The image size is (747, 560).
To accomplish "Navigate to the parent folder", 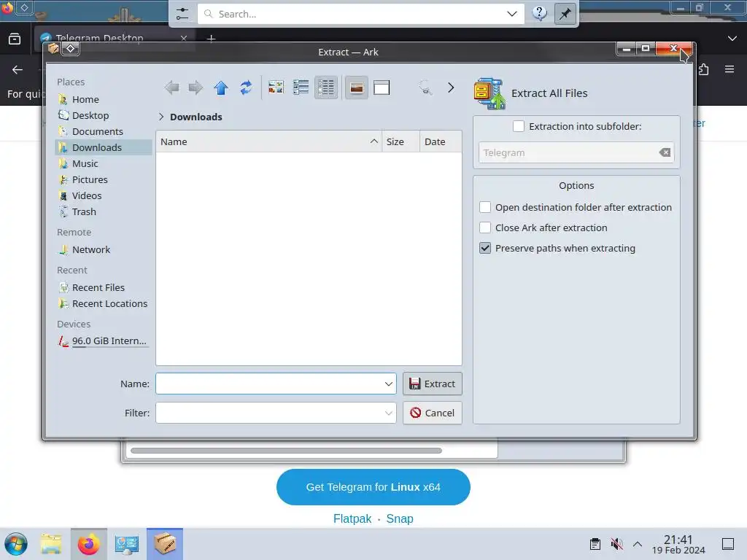I will (221, 87).
